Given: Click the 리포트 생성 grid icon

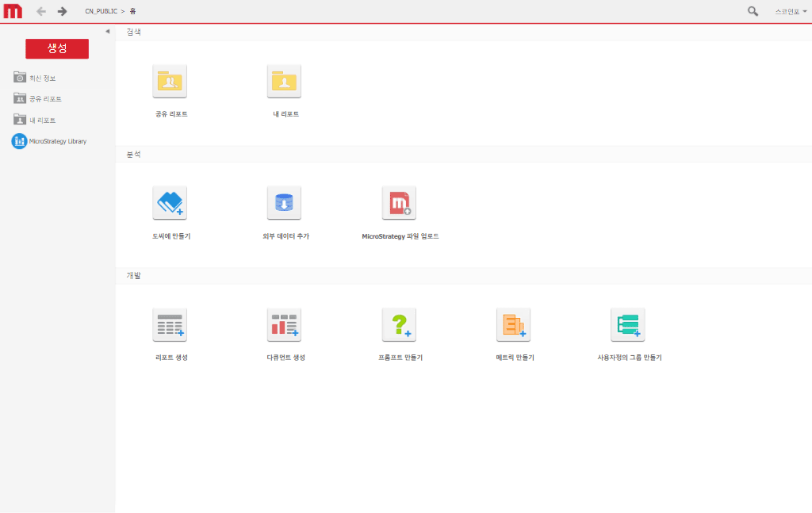Looking at the screenshot, I should coord(170,325).
